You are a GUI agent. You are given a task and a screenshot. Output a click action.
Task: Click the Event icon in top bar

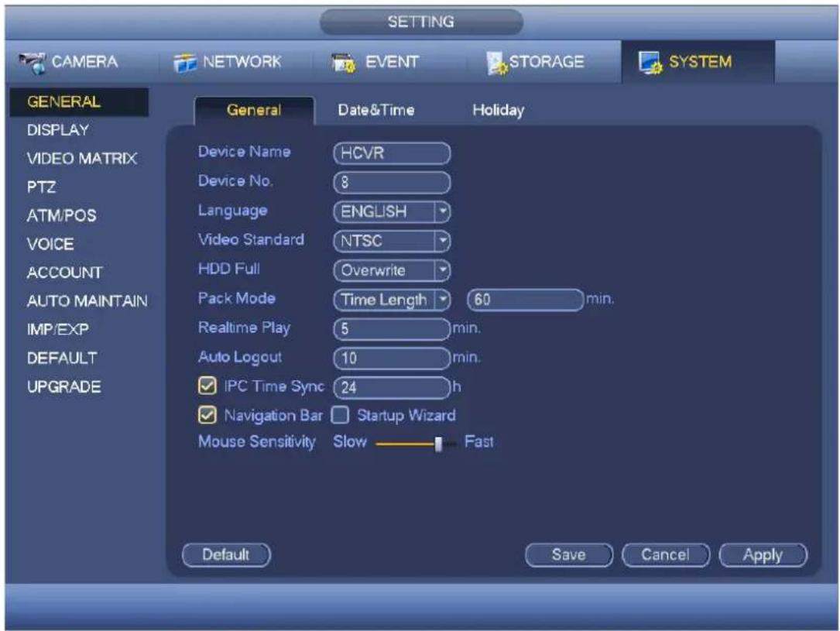click(x=344, y=63)
